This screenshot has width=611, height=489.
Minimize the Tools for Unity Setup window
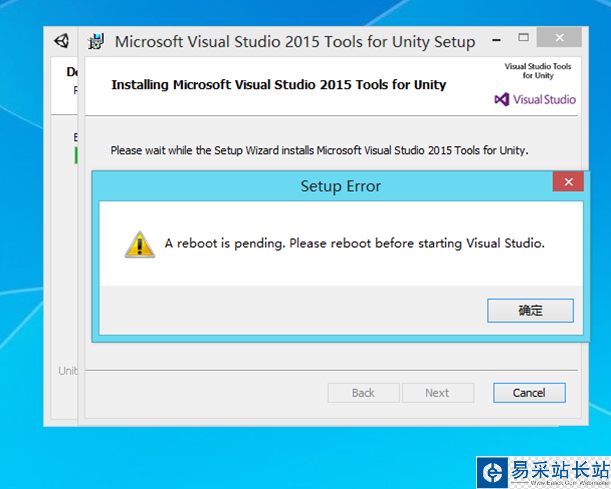[x=522, y=40]
